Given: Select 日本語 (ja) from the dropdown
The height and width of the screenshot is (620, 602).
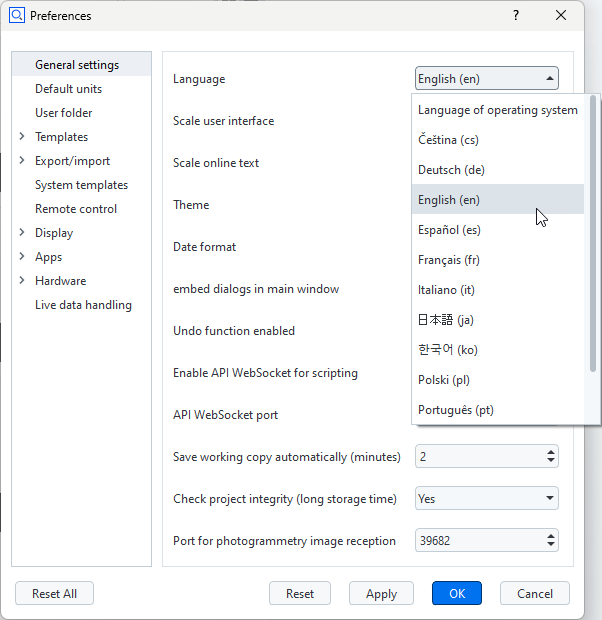Looking at the screenshot, I should (446, 320).
